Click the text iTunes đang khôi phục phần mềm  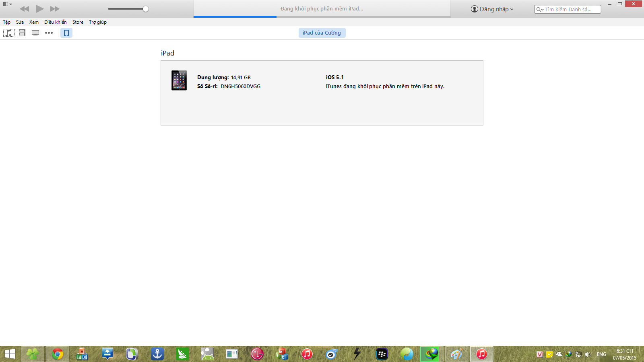pyautogui.click(x=385, y=86)
